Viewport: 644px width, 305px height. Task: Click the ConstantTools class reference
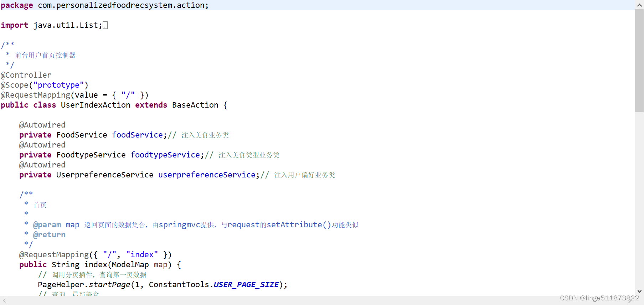tap(179, 285)
